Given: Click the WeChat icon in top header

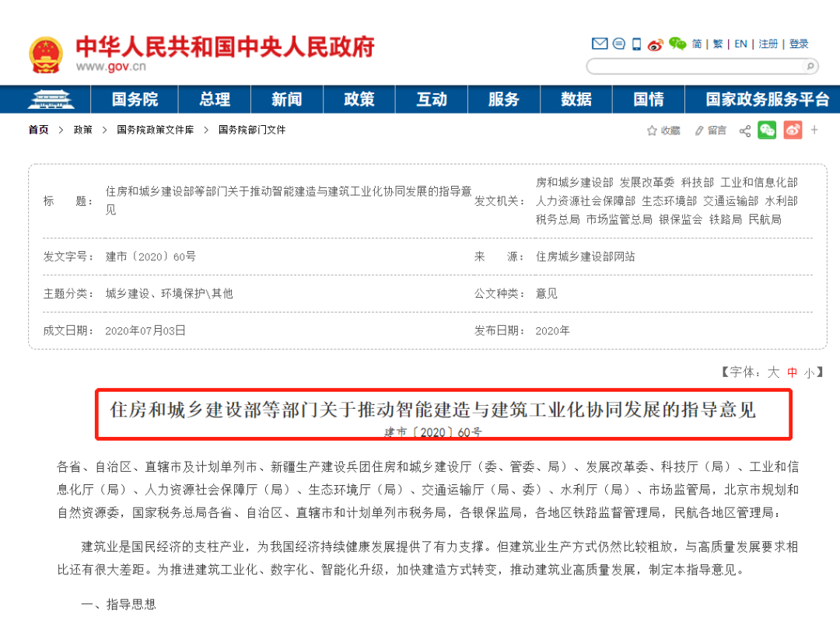Looking at the screenshot, I should tap(677, 44).
